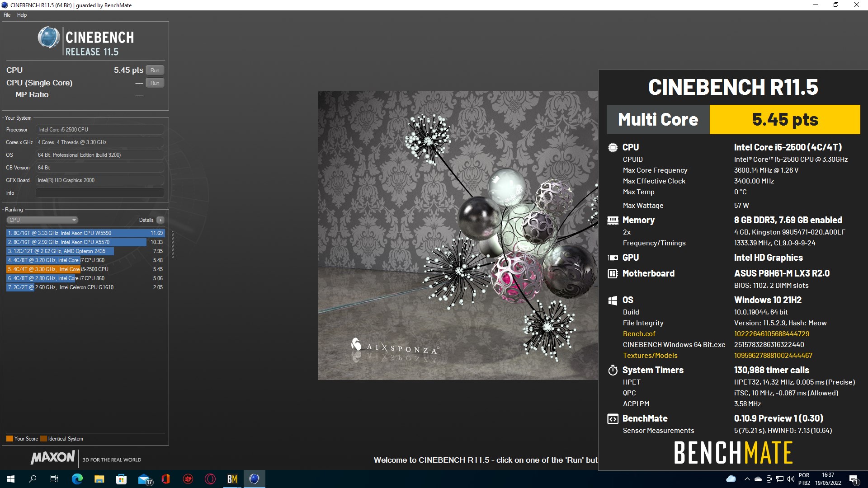
Task: Select ranking row Intel Core i5-2500 CPU
Action: coord(85,269)
